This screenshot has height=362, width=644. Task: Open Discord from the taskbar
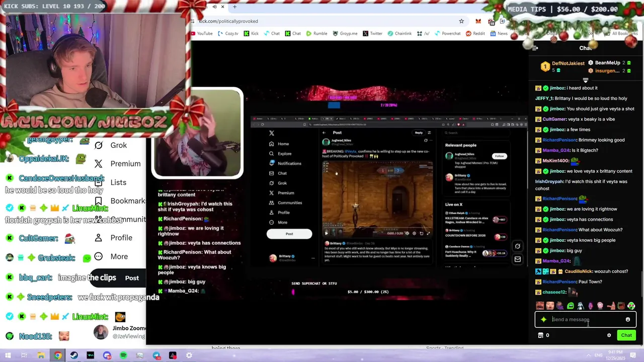click(107, 355)
